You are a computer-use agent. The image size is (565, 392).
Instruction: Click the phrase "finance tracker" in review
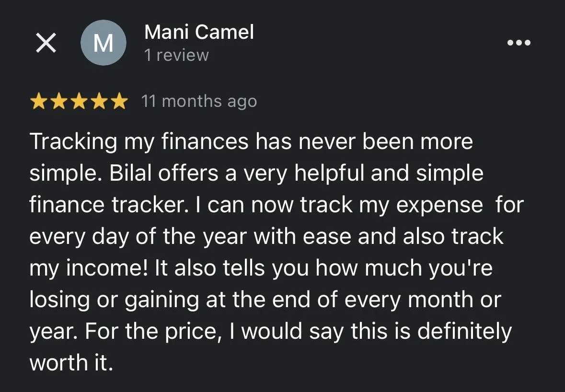[107, 205]
